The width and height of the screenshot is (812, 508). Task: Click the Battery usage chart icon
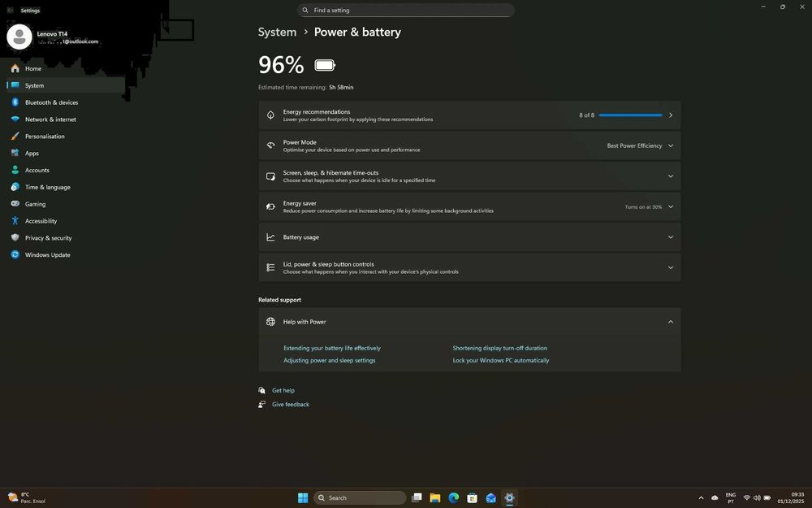click(270, 237)
